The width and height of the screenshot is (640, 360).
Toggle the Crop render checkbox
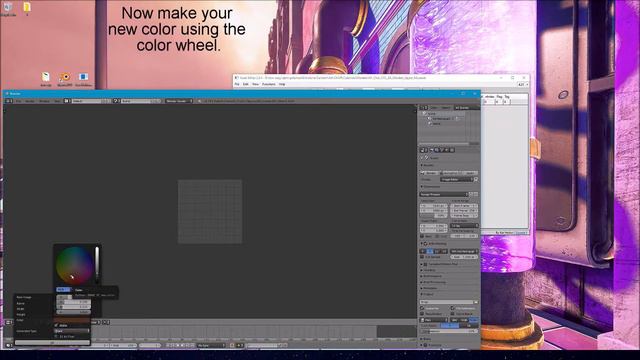[x=437, y=236]
